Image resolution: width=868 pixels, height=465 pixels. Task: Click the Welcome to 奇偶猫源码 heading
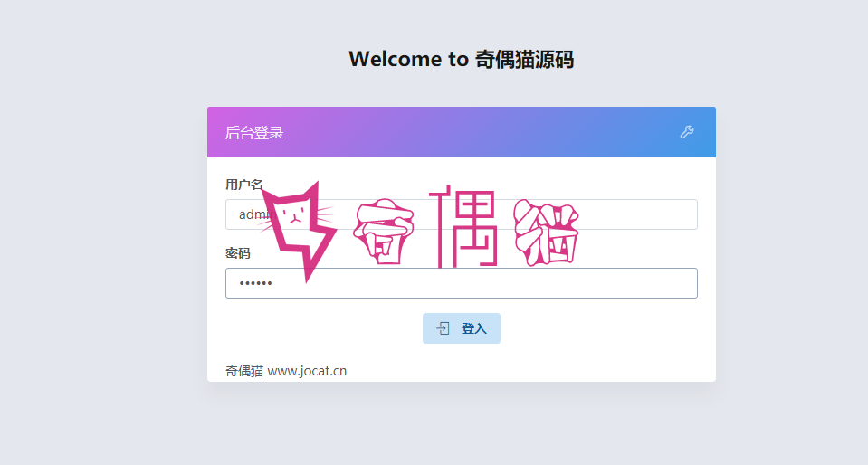coord(461,59)
